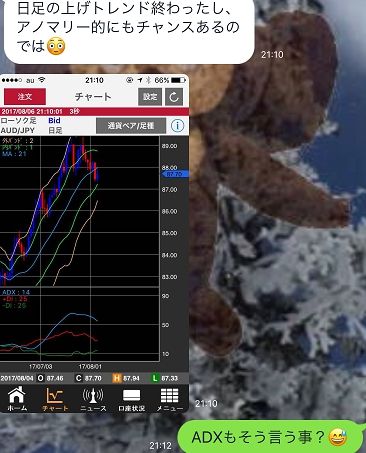Tap the 2017/08/06 21:10:01 timestamp bar

(94, 111)
